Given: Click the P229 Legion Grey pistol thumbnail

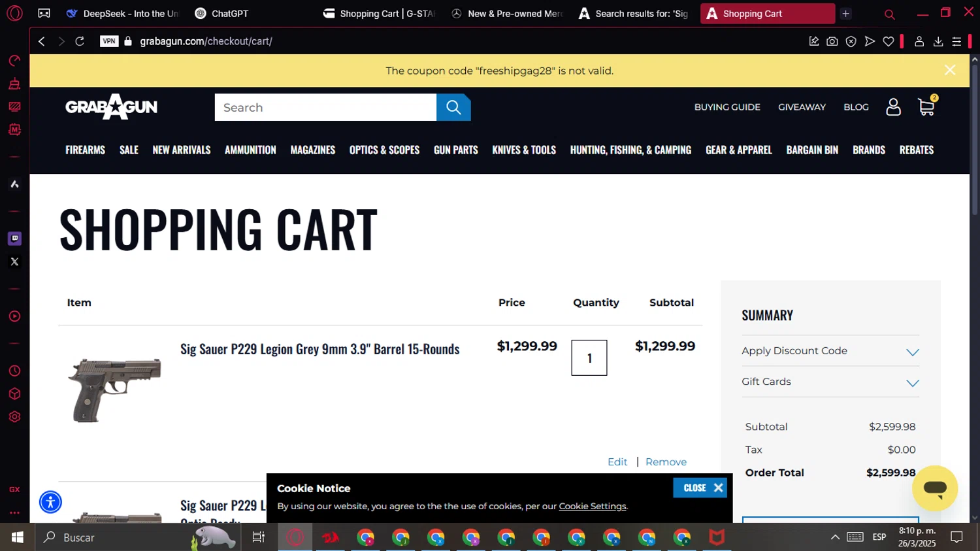Looking at the screenshot, I should coord(114,390).
